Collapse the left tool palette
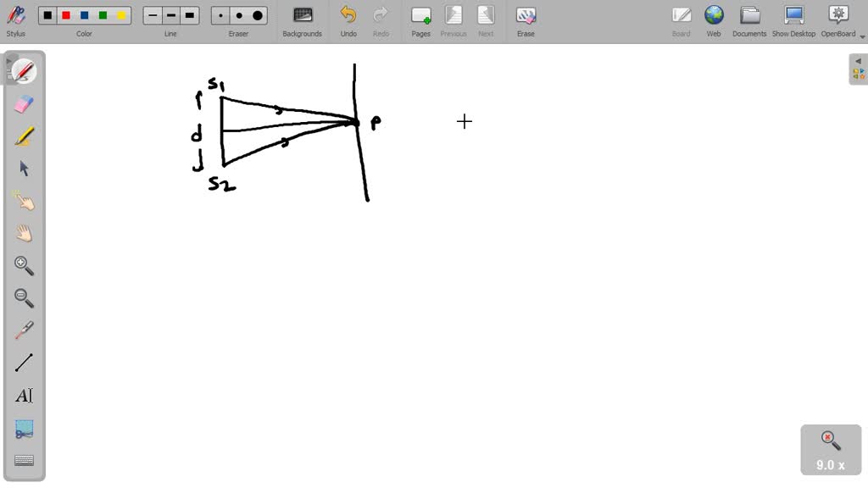Viewport: 868px width, 488px height. pyautogui.click(x=10, y=61)
